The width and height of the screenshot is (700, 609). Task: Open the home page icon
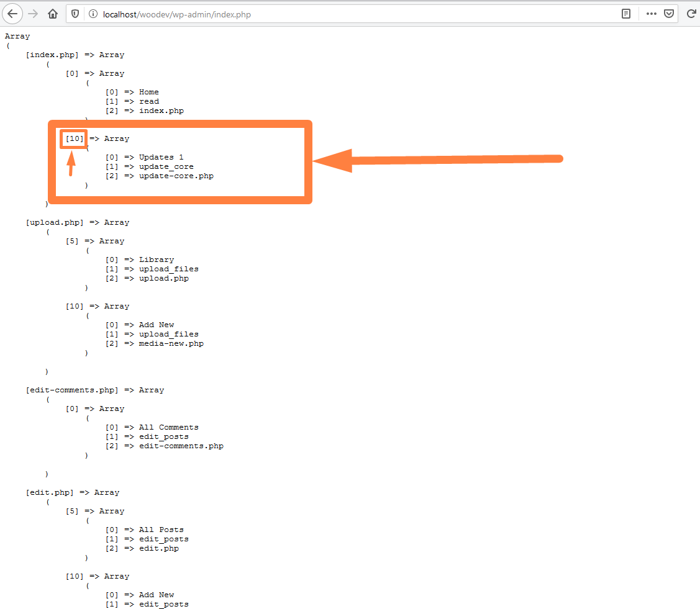[53, 14]
